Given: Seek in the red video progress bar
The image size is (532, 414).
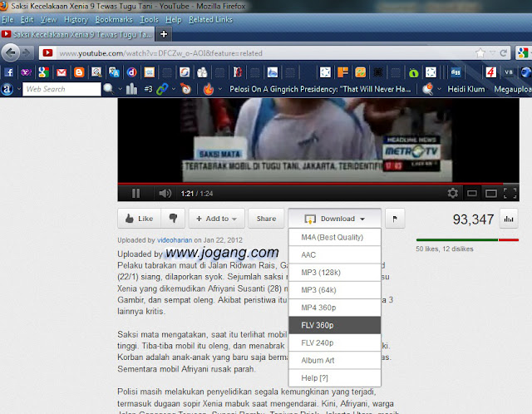Looking at the screenshot, I should click(x=318, y=184).
